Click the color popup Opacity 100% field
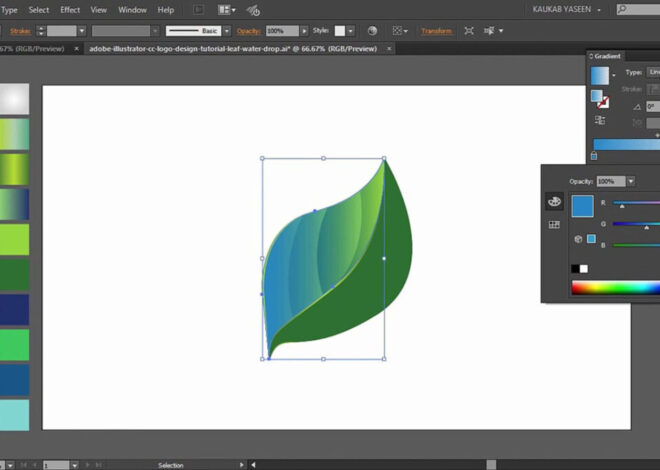The width and height of the screenshot is (660, 470). point(611,181)
